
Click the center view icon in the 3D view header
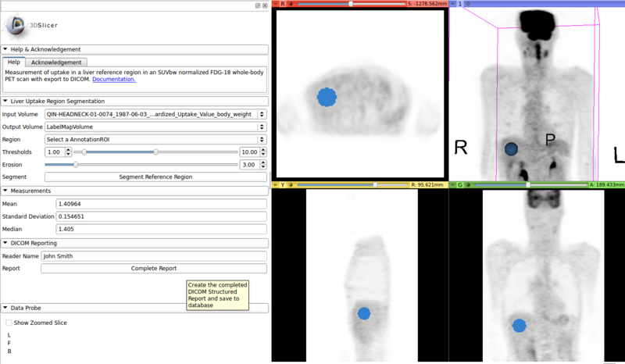coord(469,4)
